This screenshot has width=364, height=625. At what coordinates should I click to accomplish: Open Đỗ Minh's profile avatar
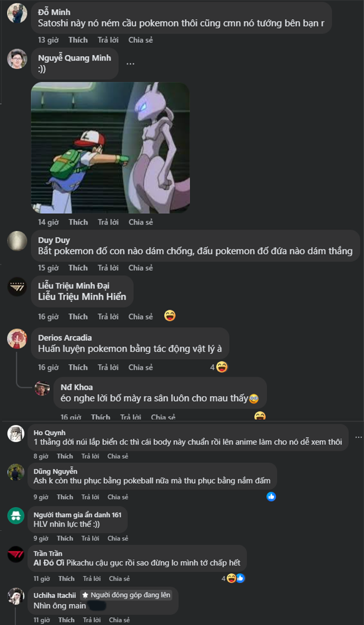pyautogui.click(x=17, y=13)
